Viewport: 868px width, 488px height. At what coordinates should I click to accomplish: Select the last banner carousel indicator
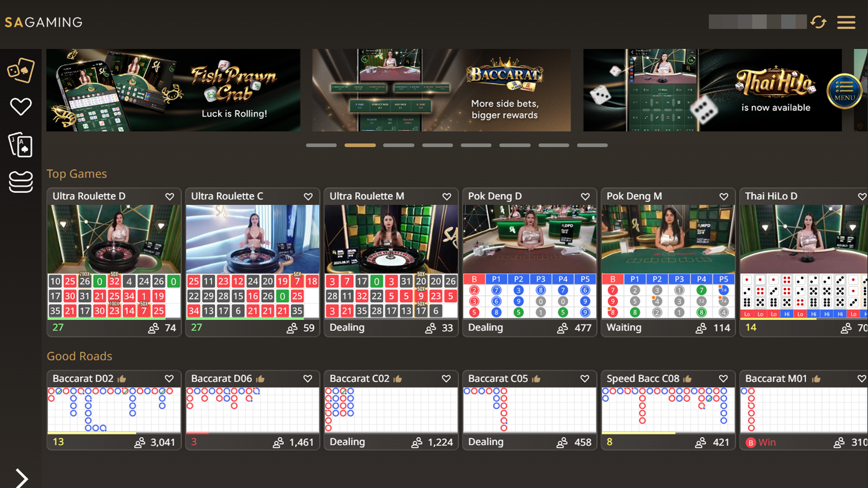pos(592,145)
